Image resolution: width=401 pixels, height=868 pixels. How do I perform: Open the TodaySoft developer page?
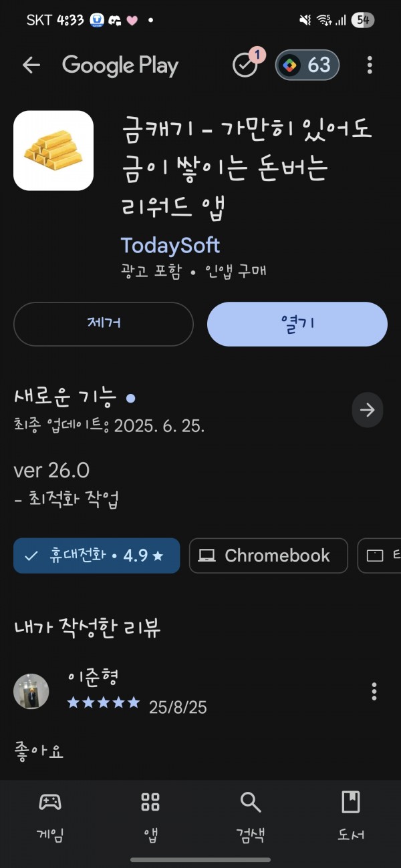point(170,245)
